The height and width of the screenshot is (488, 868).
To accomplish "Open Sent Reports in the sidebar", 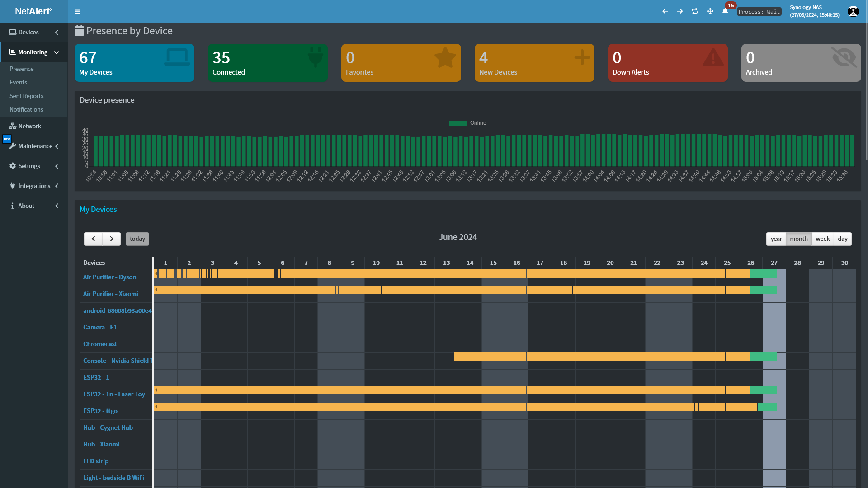I will point(27,96).
